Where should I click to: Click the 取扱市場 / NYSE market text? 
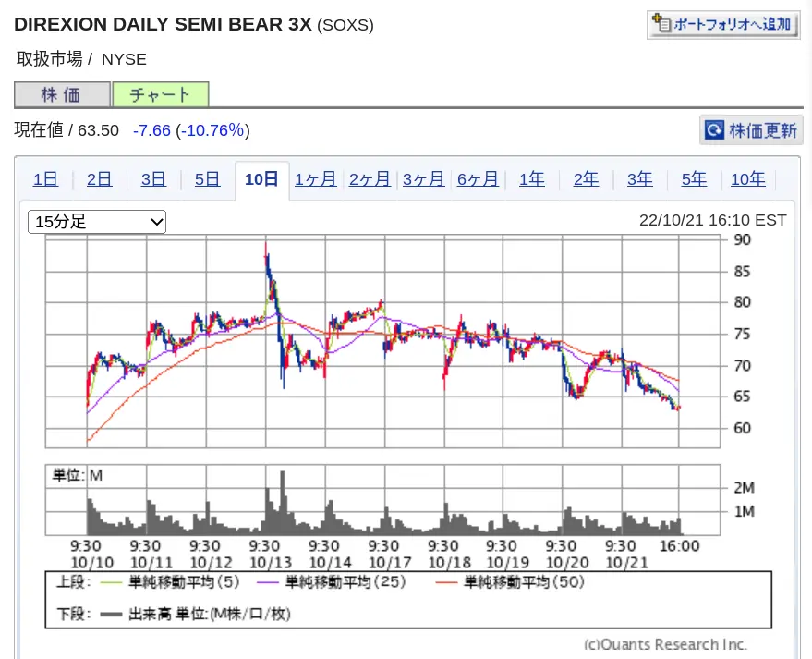pos(81,59)
